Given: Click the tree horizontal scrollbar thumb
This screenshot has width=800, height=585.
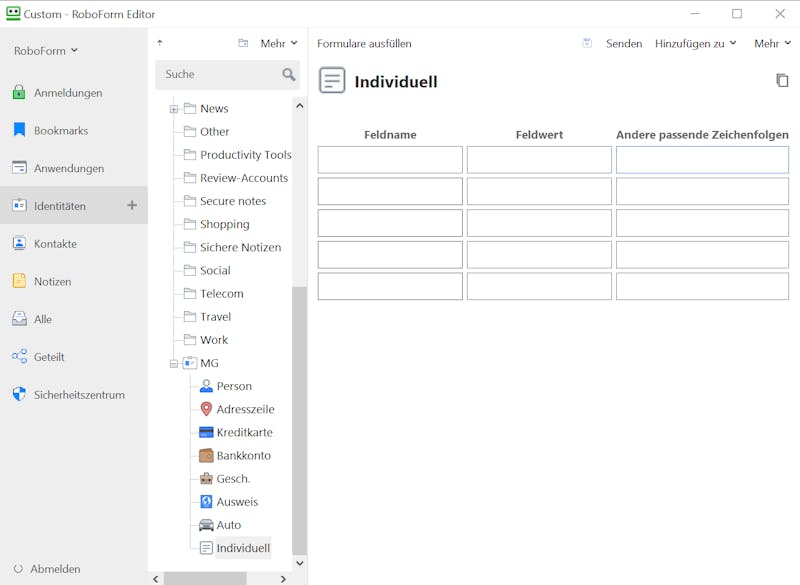Looking at the screenshot, I should [x=205, y=579].
